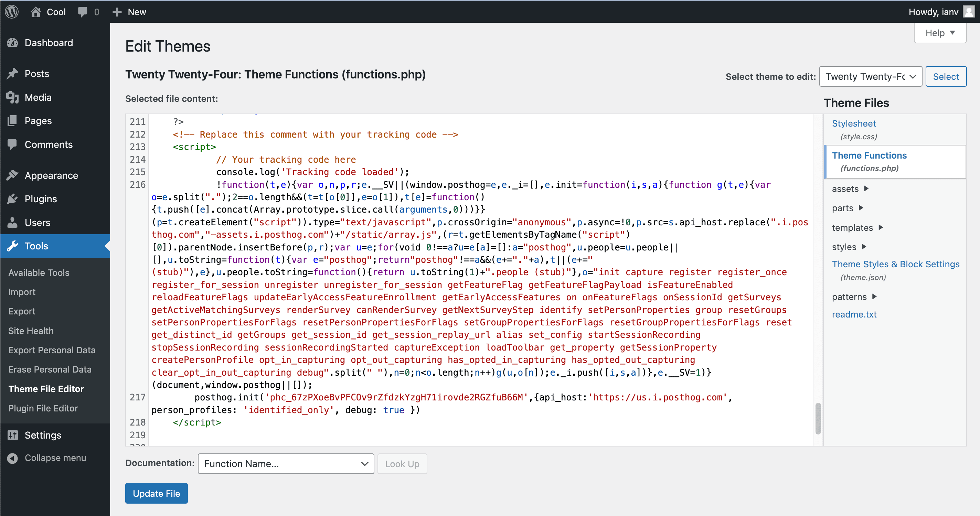Viewport: 980px width, 516px height.
Task: Open Plugin File Editor submenu item
Action: [x=43, y=408]
